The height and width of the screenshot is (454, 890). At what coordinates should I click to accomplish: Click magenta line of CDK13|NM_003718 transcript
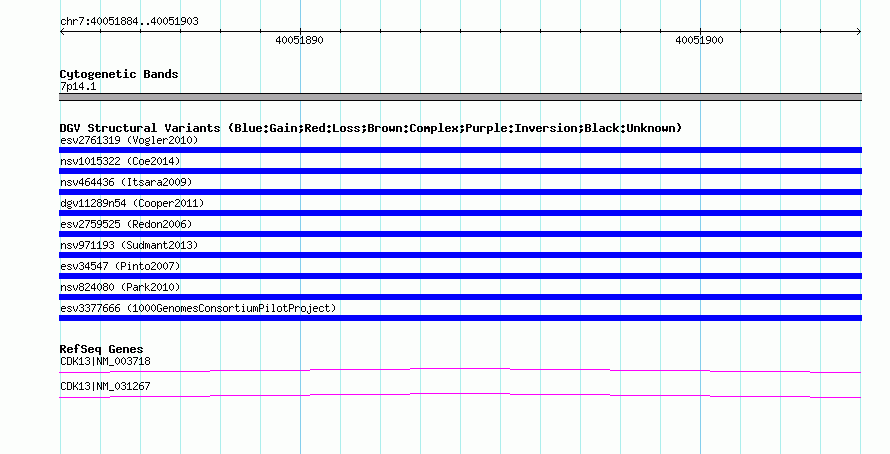click(x=460, y=370)
